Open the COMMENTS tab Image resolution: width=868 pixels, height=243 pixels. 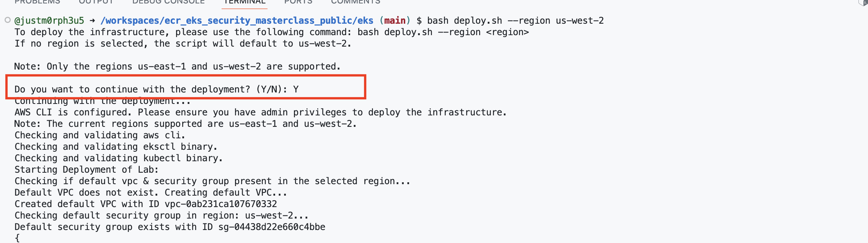point(356,2)
